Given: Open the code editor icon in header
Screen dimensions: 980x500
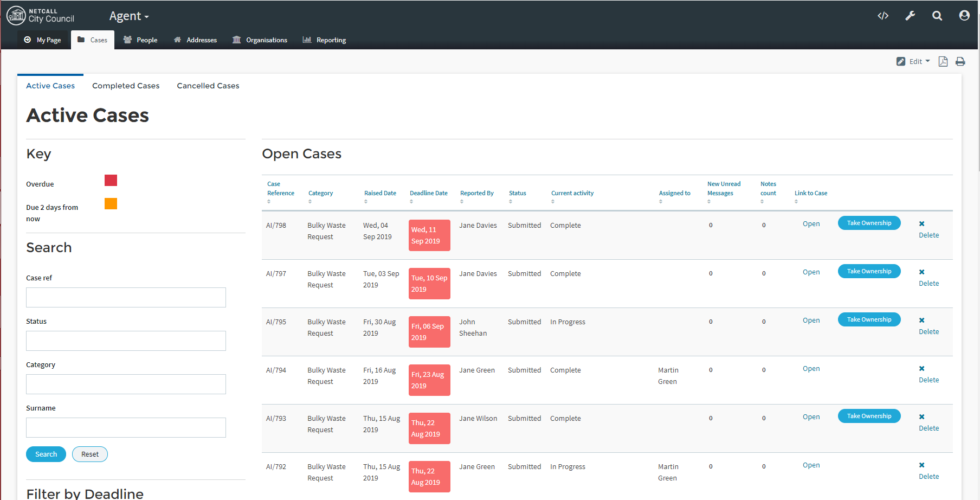Looking at the screenshot, I should pyautogui.click(x=883, y=16).
